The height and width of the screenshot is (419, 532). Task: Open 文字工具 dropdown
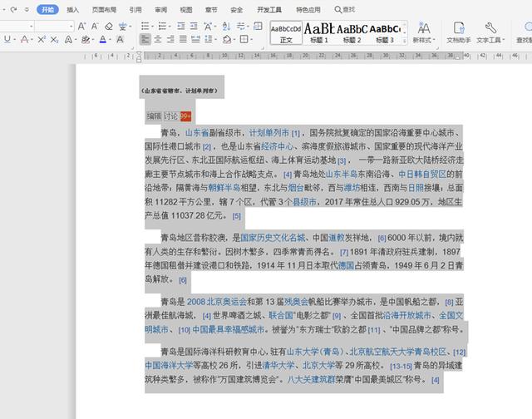pos(490,33)
